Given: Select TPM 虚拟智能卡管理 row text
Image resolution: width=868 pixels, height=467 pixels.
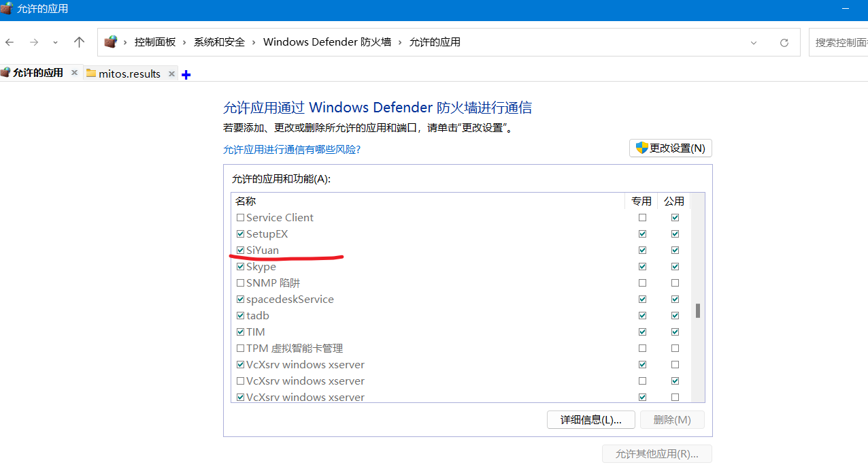Looking at the screenshot, I should [x=295, y=349].
